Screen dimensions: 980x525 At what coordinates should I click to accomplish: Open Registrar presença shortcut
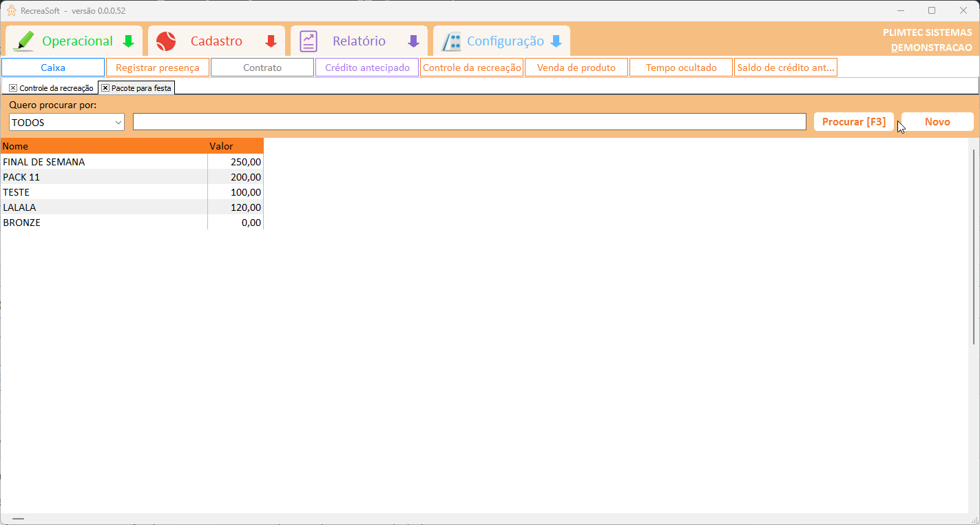pyautogui.click(x=158, y=68)
